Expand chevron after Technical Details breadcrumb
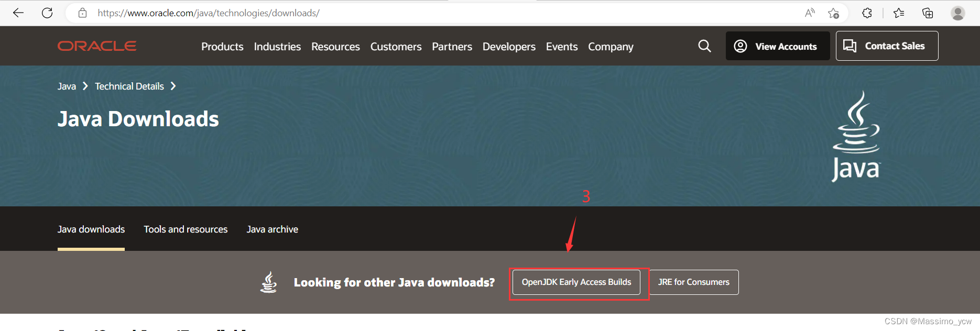The height and width of the screenshot is (331, 980). 173,86
